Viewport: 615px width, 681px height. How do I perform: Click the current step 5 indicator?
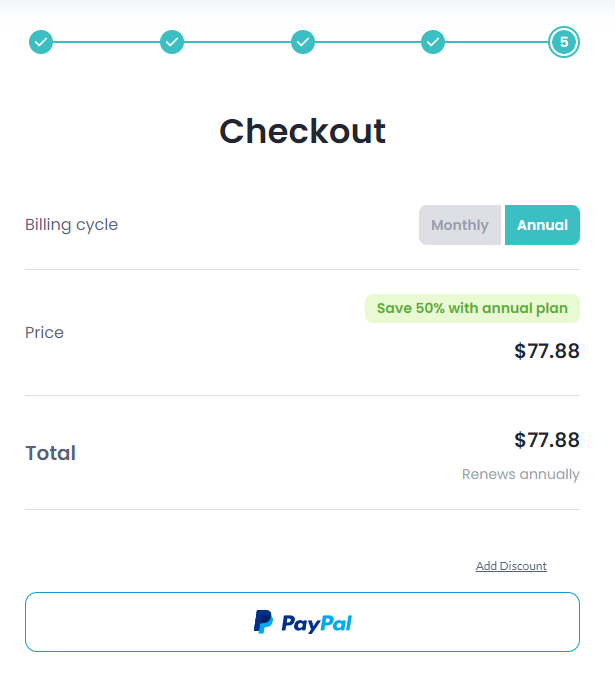pyautogui.click(x=564, y=42)
